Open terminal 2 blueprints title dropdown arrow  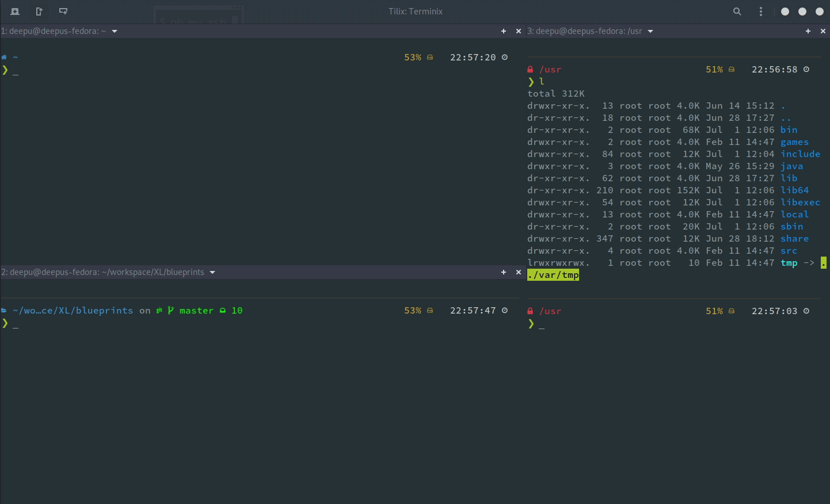point(212,272)
